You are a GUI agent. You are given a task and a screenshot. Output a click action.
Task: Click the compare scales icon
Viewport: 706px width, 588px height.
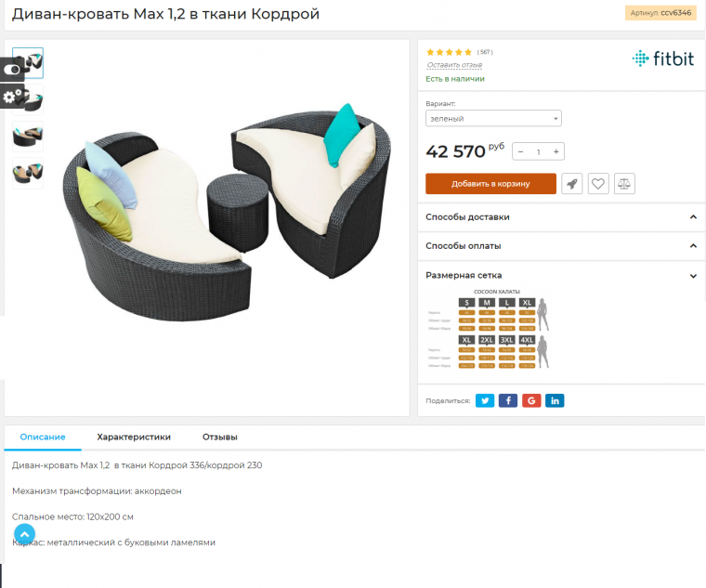(624, 184)
